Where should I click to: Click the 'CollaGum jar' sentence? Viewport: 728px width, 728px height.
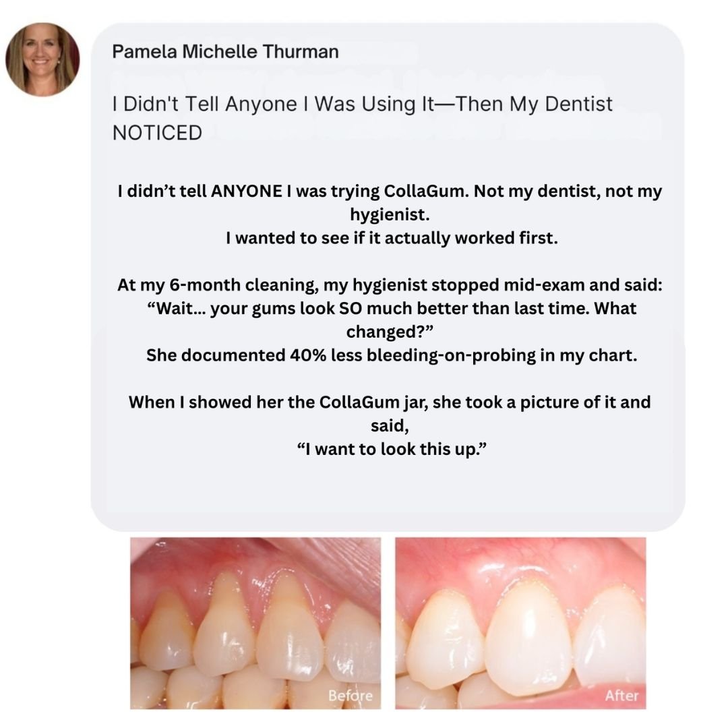coord(390,402)
